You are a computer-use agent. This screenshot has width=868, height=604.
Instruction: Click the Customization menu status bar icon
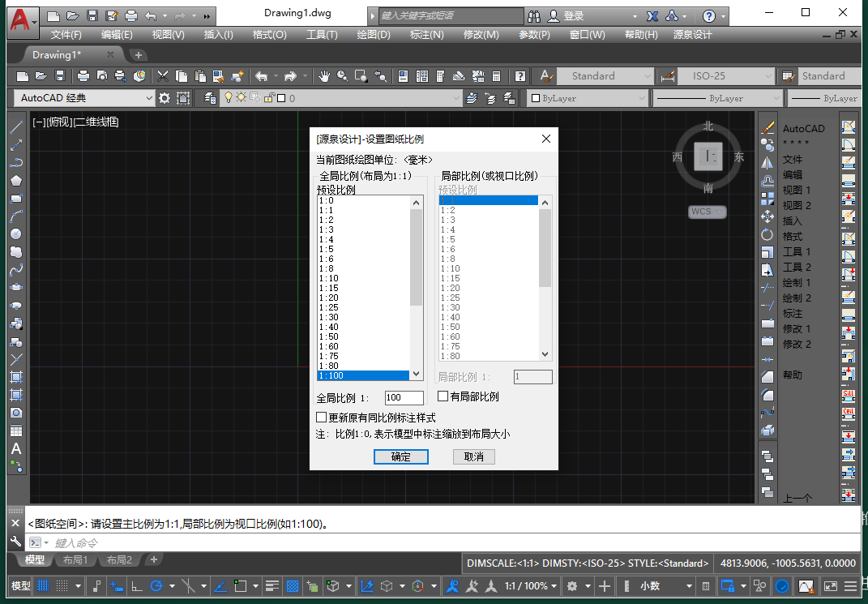pyautogui.click(x=852, y=585)
